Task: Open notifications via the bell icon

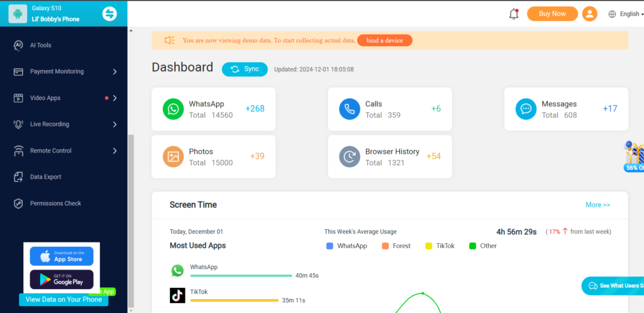Action: tap(513, 14)
